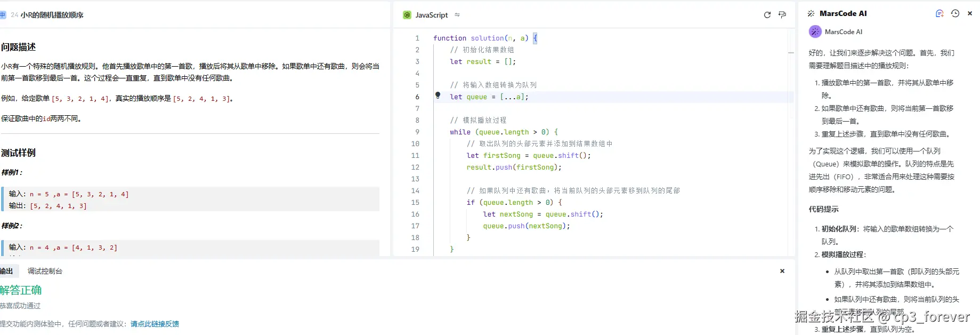The width and height of the screenshot is (980, 335).
Task: Place cursor on 'let result = [];' line
Action: 483,61
